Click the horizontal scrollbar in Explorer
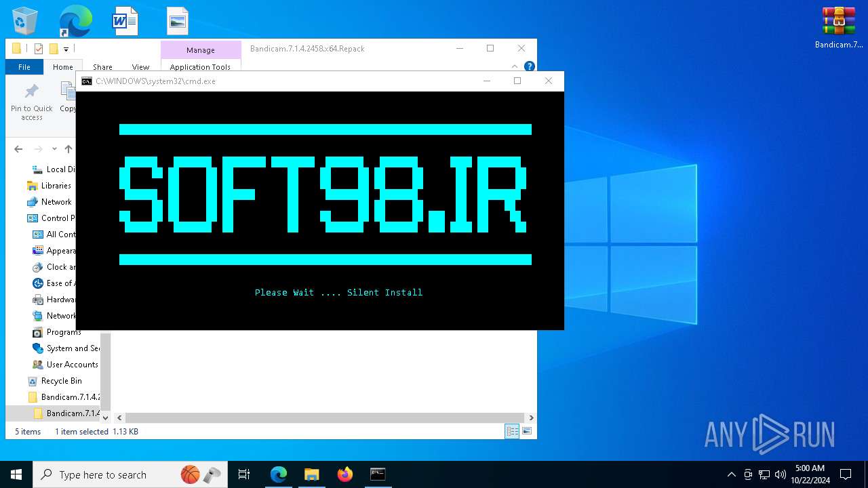This screenshot has height=488, width=868. pos(325,418)
